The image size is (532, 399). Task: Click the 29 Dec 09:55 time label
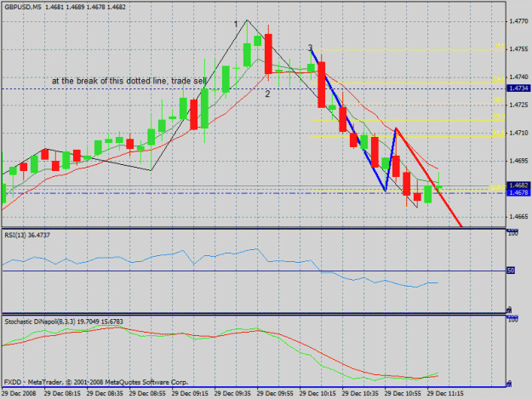pyautogui.click(x=275, y=394)
